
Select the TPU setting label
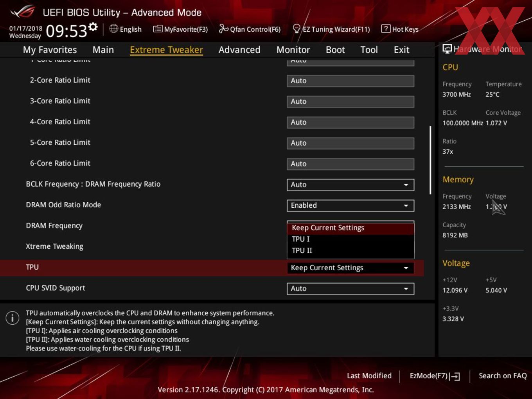coord(32,267)
